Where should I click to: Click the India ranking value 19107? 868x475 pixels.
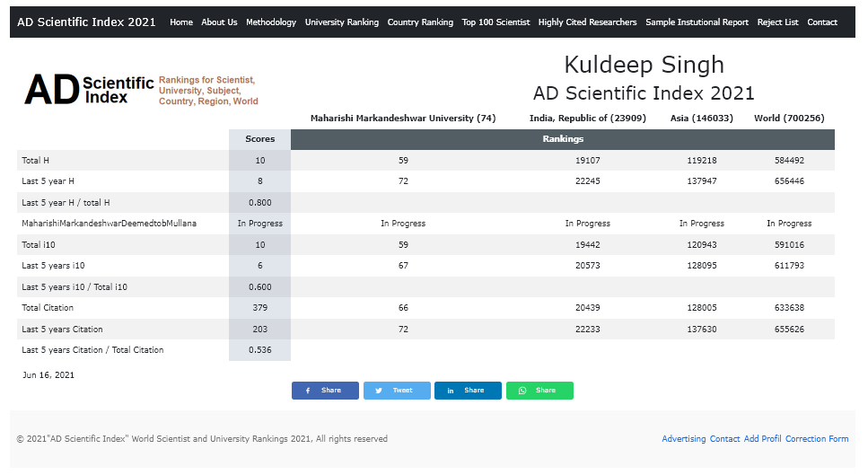[587, 161]
